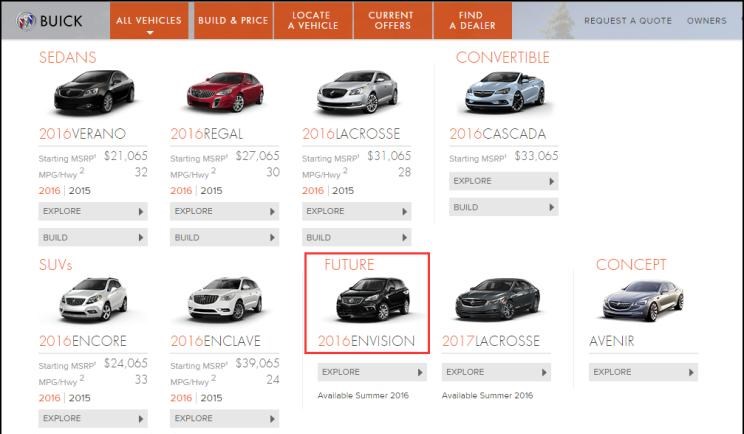Open the Build & Price menu

[233, 20]
